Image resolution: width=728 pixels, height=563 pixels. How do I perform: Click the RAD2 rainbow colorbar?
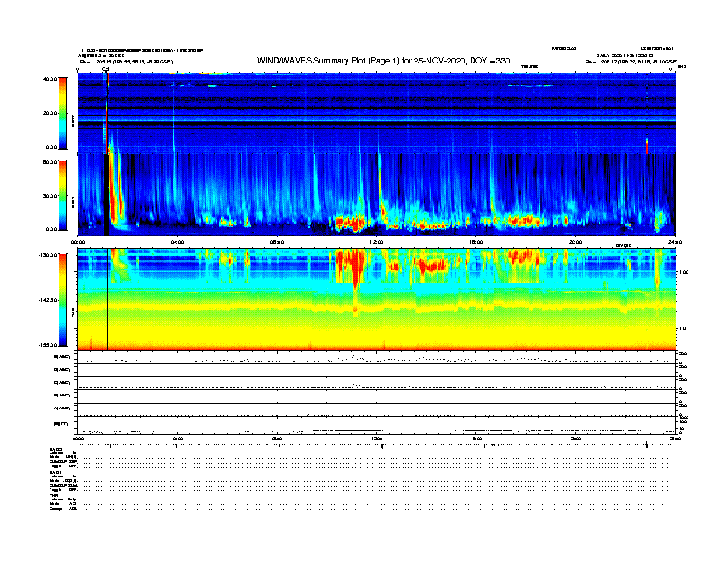coord(63,113)
